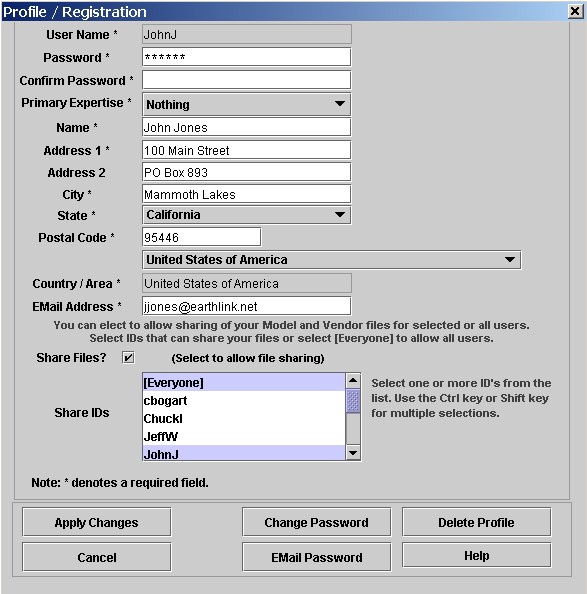Click the Delete Profile button
Viewport: 587px width, 594px height.
pos(476,522)
